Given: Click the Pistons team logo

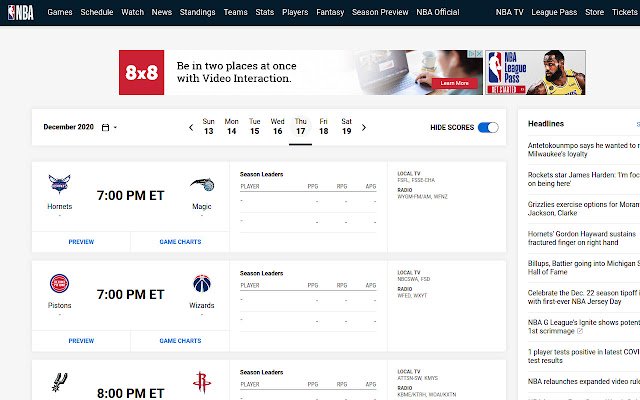Looking at the screenshot, I should click(60, 283).
